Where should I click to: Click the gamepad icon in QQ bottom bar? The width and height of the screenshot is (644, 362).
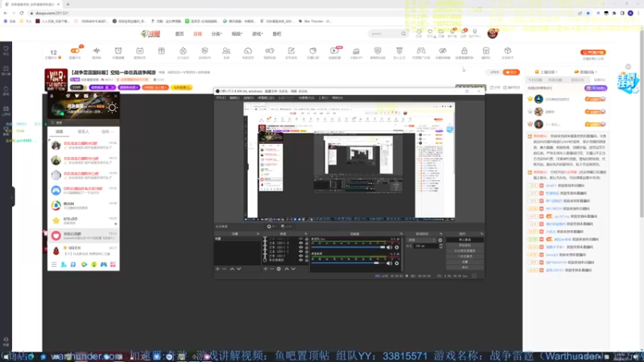104,265
